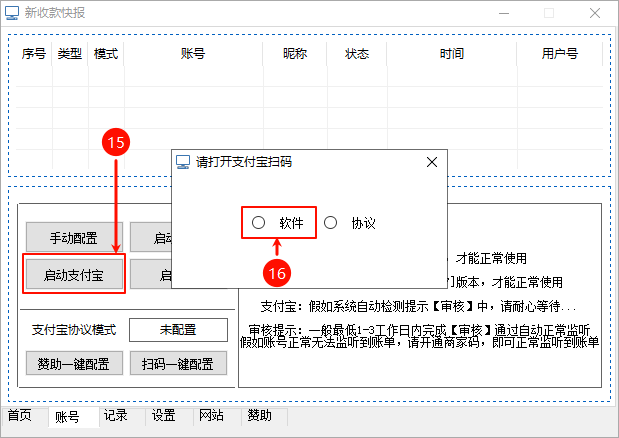Screen dimensions: 619x438
Task: Sort by the 序号 column header
Action: tap(34, 54)
